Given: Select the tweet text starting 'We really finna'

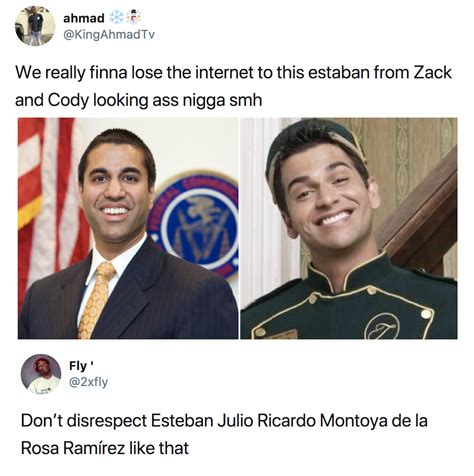Looking at the screenshot, I should click(233, 86).
